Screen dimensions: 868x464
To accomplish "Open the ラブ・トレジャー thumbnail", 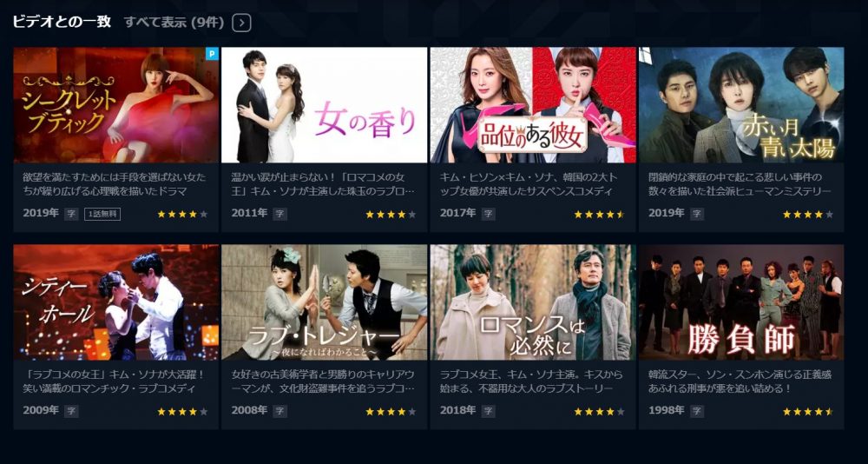I will (x=325, y=302).
